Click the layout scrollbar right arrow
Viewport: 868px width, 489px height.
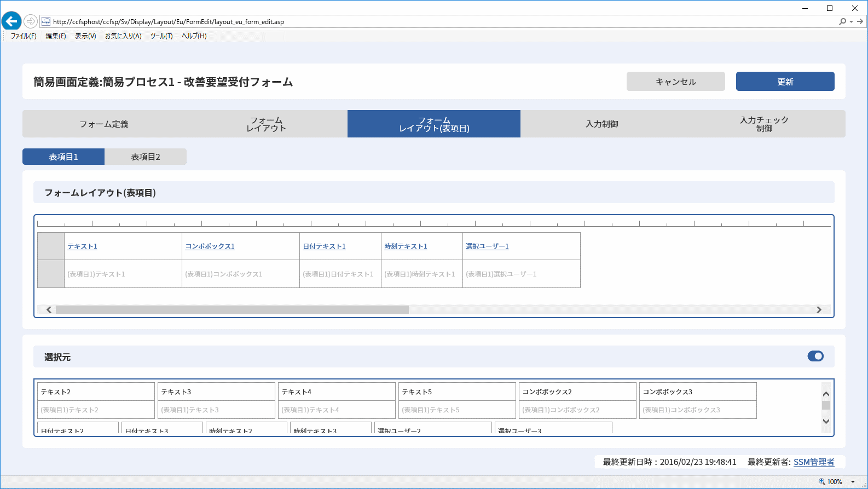click(819, 310)
